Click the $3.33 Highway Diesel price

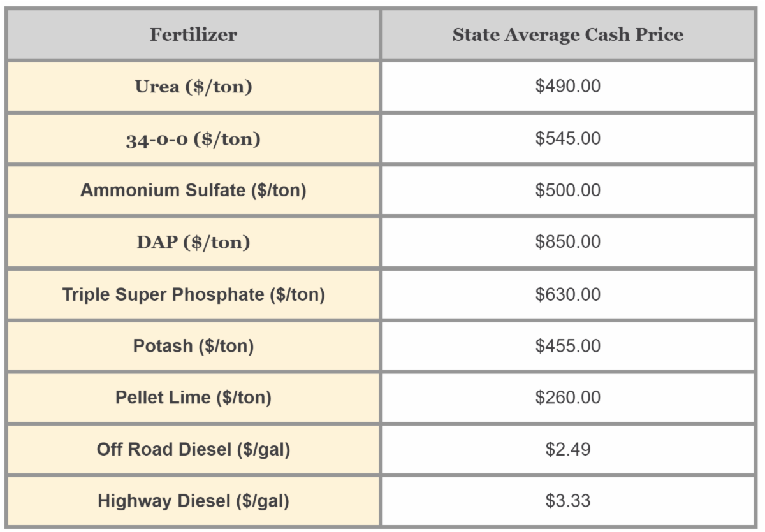click(x=567, y=501)
